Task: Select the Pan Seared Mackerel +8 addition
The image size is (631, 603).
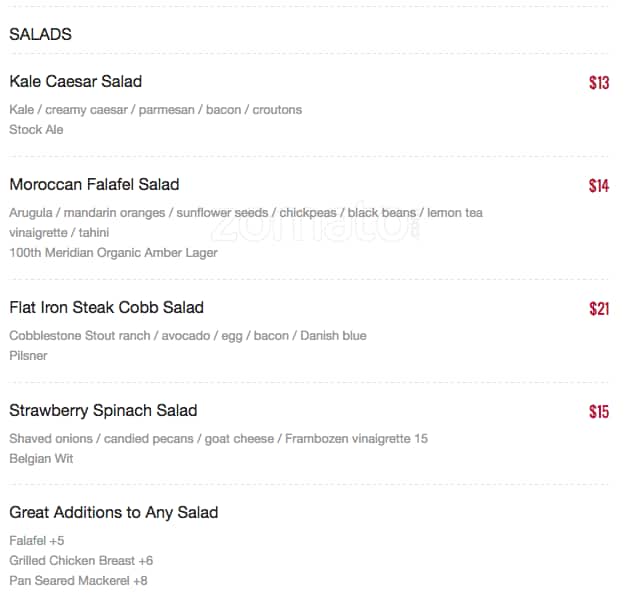Action: (78, 580)
